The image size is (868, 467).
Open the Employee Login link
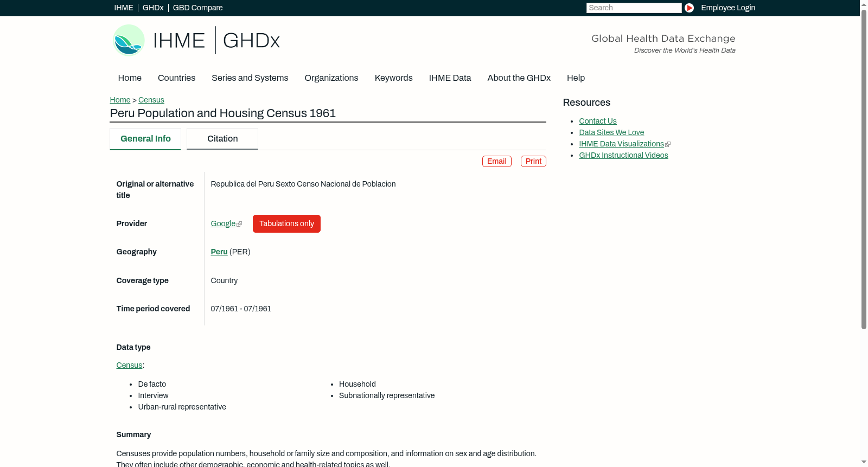coord(728,8)
